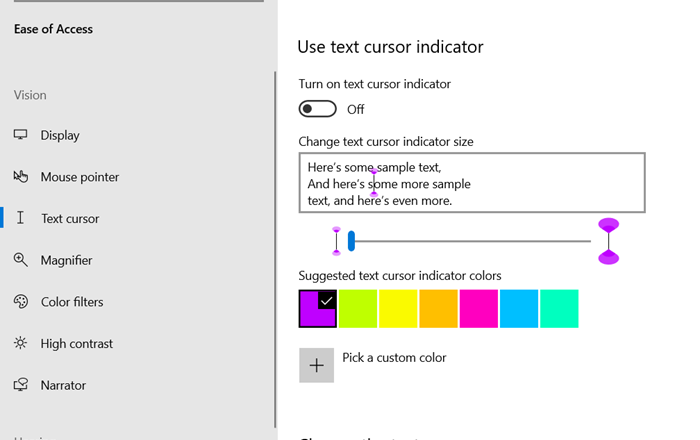Turn on the text cursor indicator toggle
Image resolution: width=700 pixels, height=440 pixels.
(x=317, y=108)
